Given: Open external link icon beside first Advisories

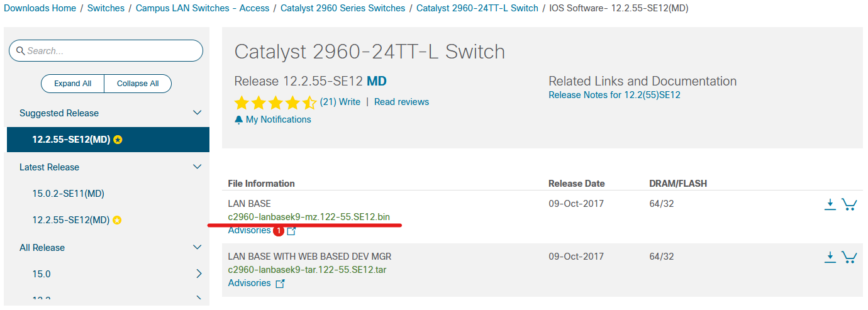Looking at the screenshot, I should pyautogui.click(x=291, y=231).
